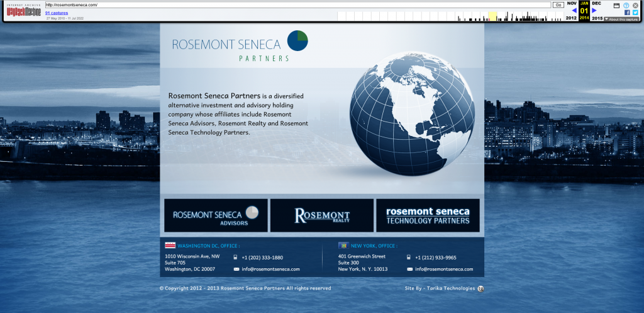Screen dimensions: 644x313
Task: Go to previous capture with left arrow
Action: pyautogui.click(x=574, y=10)
